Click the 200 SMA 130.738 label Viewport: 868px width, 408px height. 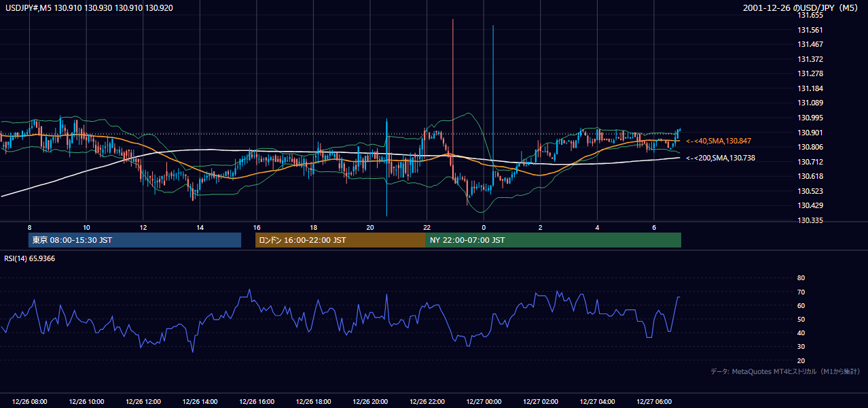pos(721,158)
